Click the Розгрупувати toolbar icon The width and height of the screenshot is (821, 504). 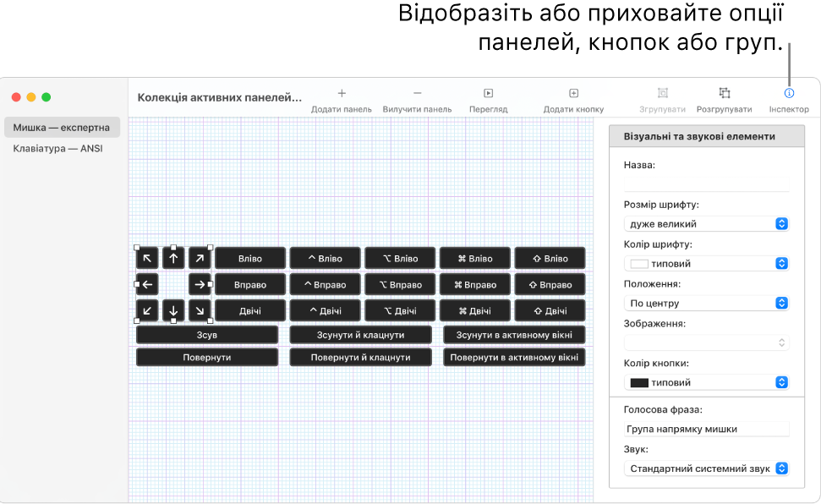tap(724, 93)
